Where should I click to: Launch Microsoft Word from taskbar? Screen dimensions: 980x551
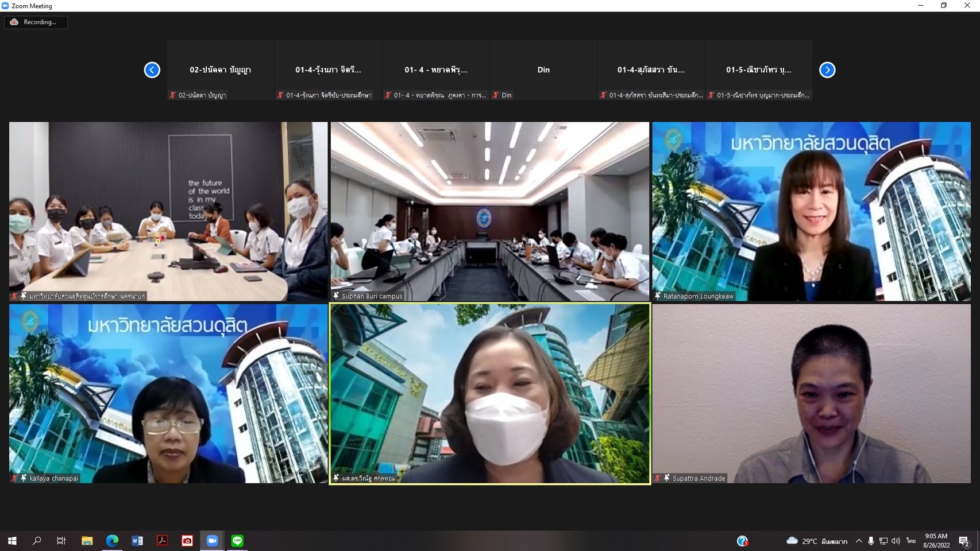pos(137,541)
